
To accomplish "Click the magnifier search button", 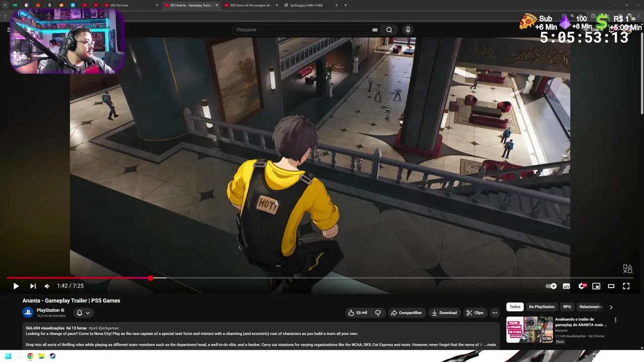I will click(389, 30).
